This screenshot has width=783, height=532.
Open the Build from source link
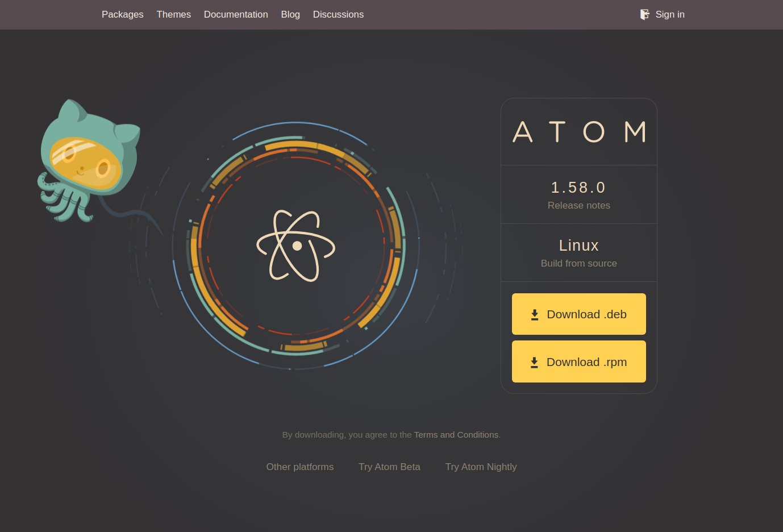pos(578,263)
